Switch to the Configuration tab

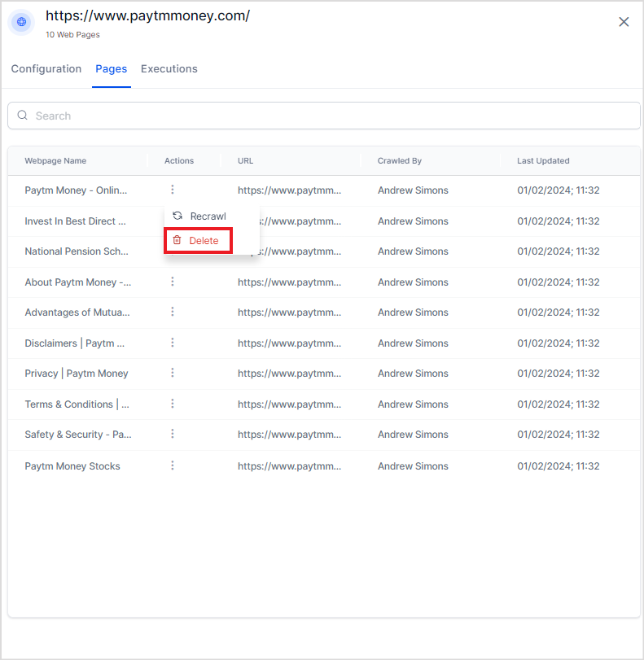click(x=46, y=69)
